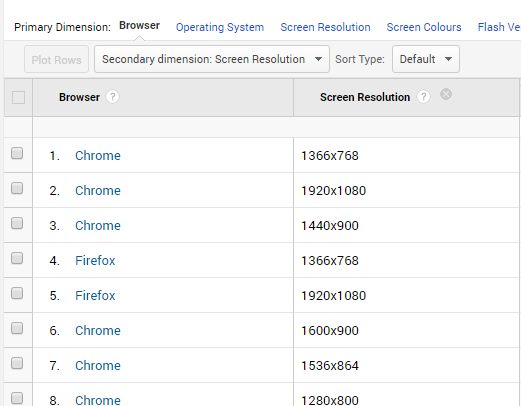Remove Screen Resolution secondary dimension with X icon
The height and width of the screenshot is (406, 521).
coord(446,94)
